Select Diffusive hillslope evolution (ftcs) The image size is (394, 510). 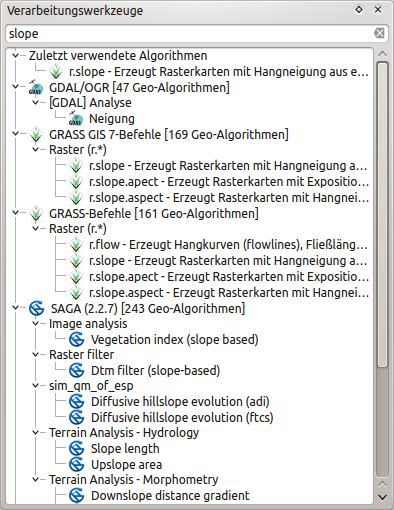click(x=182, y=417)
